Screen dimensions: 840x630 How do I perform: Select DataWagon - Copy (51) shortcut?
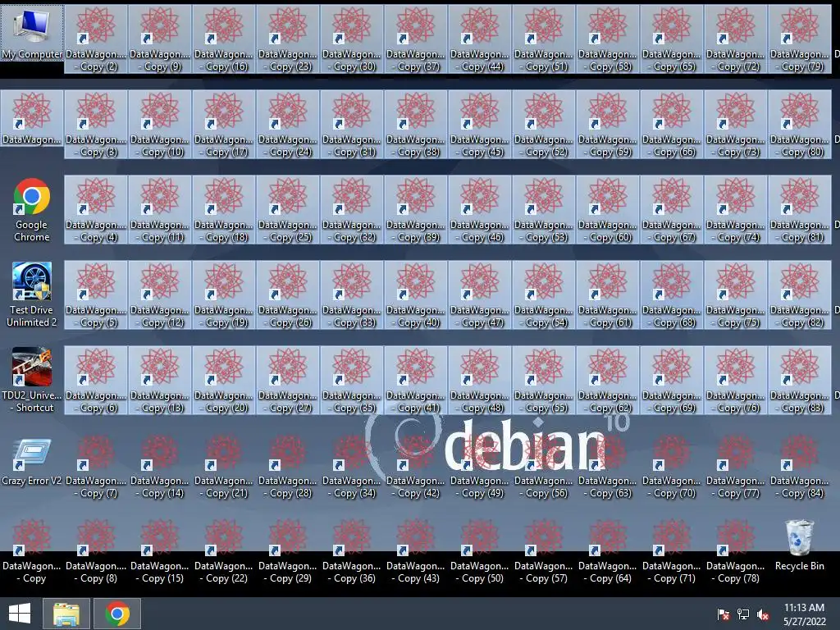[x=544, y=39]
